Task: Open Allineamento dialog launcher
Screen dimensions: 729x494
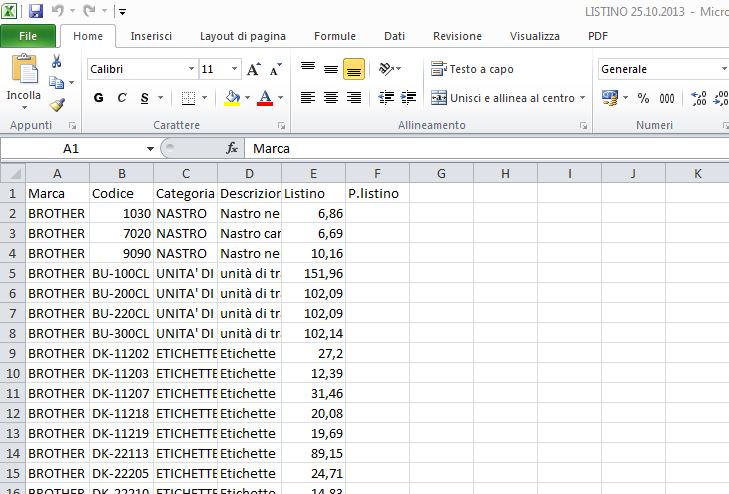Action: [x=583, y=125]
